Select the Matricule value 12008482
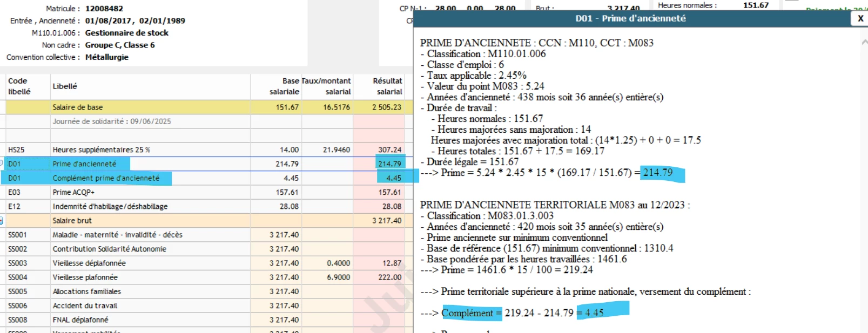This screenshot has width=868, height=333. click(104, 9)
